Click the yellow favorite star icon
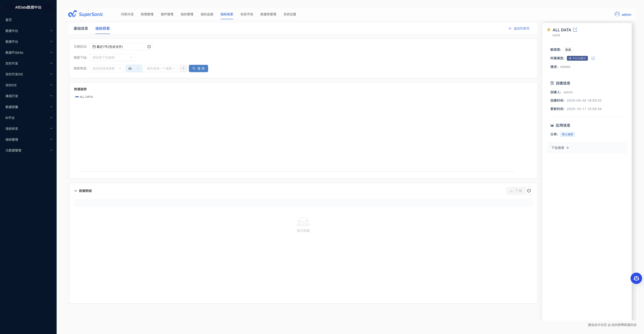644x334 pixels. [548, 30]
